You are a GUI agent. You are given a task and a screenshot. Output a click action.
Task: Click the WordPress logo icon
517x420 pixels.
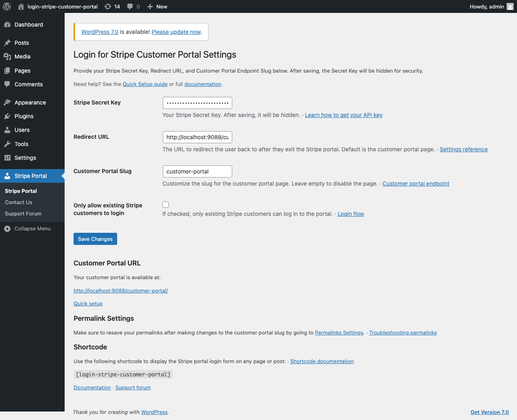coord(7,6)
